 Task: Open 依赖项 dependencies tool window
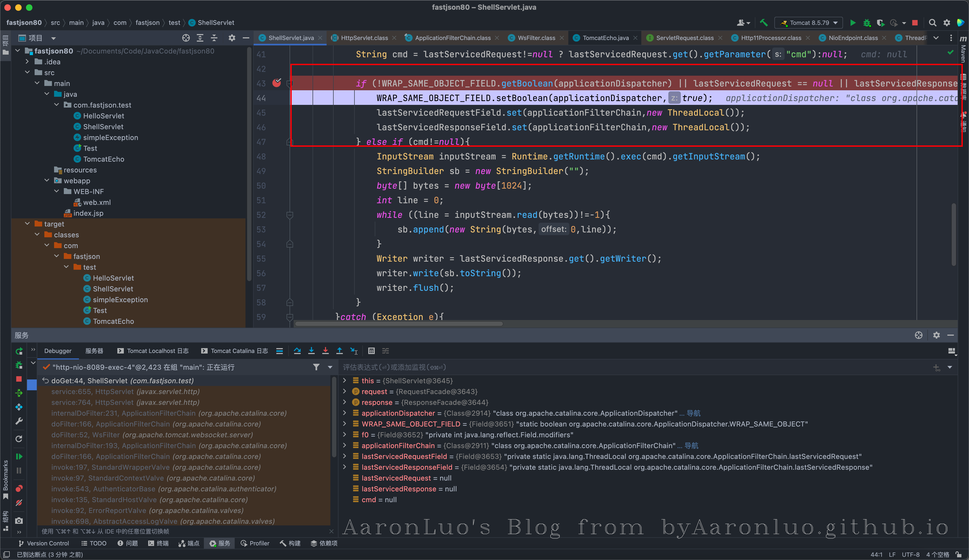pos(324,543)
